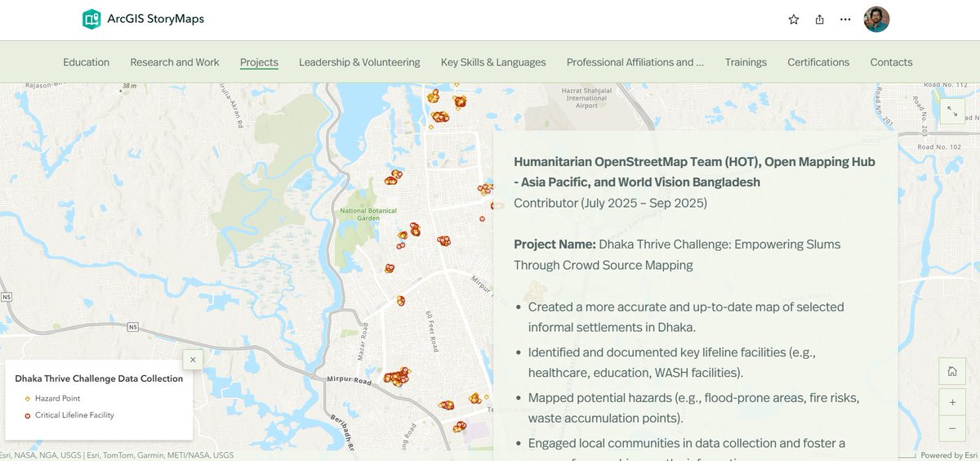Click the Mazar Road map label
980x461 pixels.
click(363, 343)
